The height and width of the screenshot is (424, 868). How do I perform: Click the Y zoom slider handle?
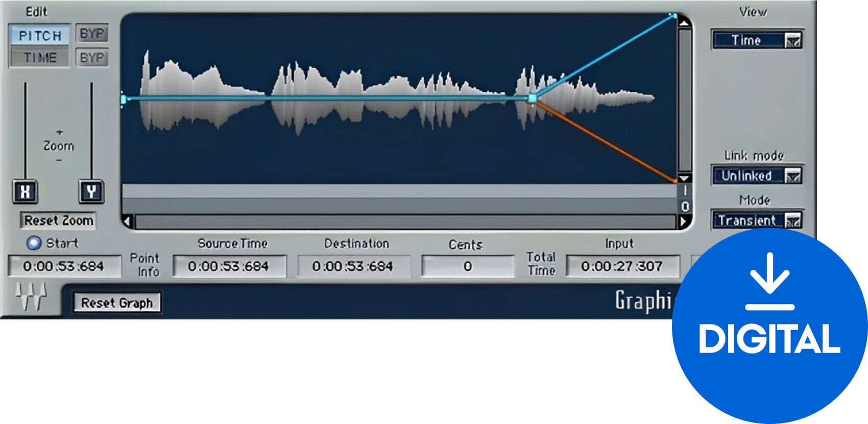point(91,192)
